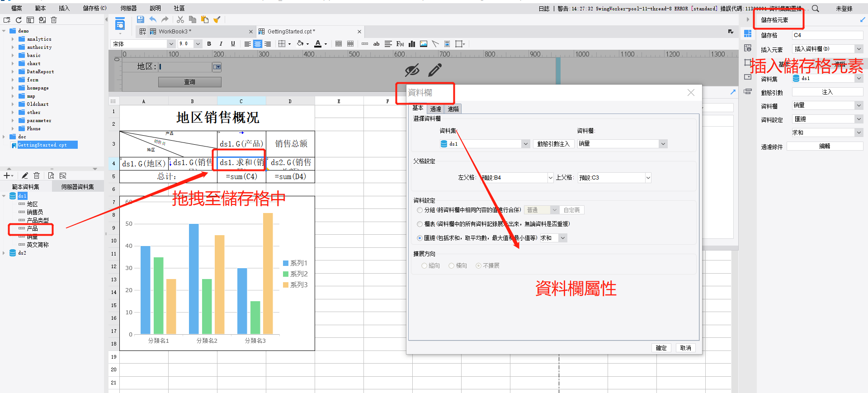868x393 pixels.
Task: Insert plain text with the ab icon
Action: (x=376, y=44)
